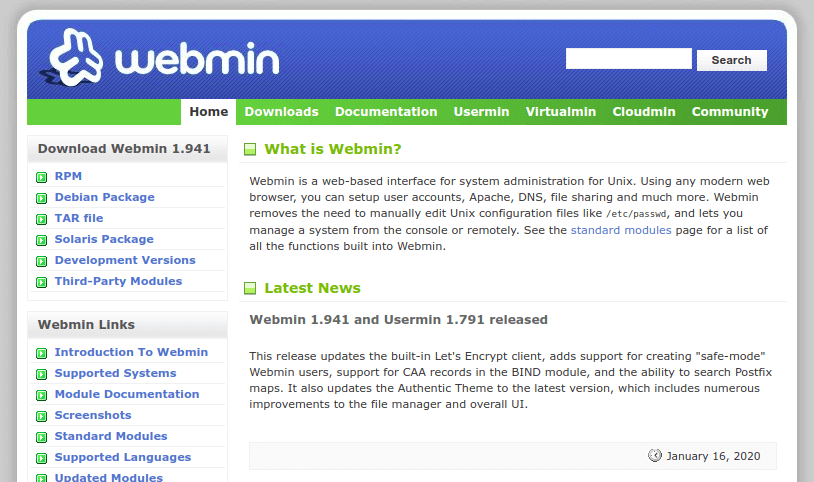Click the arrow icon beside Screenshots

[x=42, y=417]
